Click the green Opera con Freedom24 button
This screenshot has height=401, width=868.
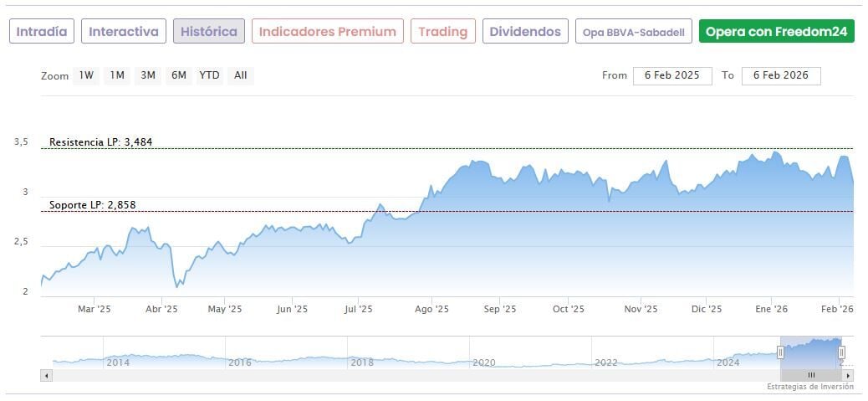[777, 32]
